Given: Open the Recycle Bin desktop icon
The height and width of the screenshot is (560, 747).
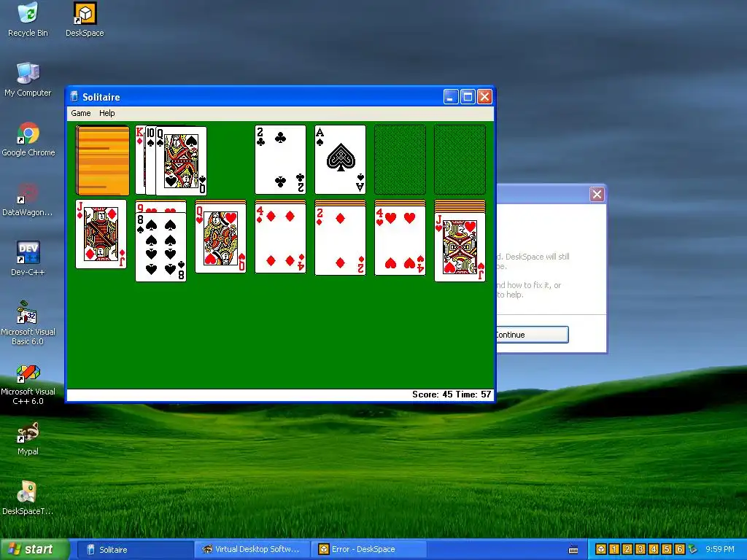Looking at the screenshot, I should (28, 20).
